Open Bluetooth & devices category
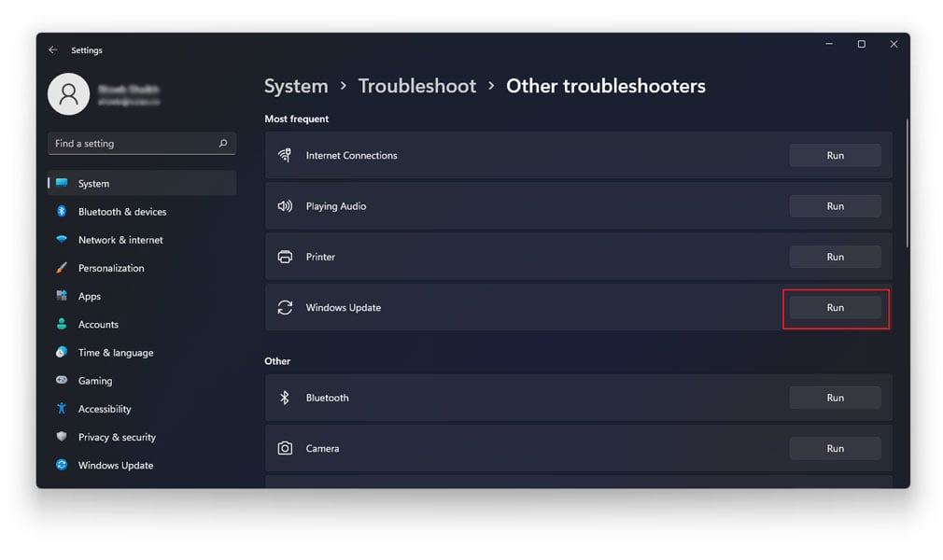The height and width of the screenshot is (560, 943). click(x=142, y=211)
